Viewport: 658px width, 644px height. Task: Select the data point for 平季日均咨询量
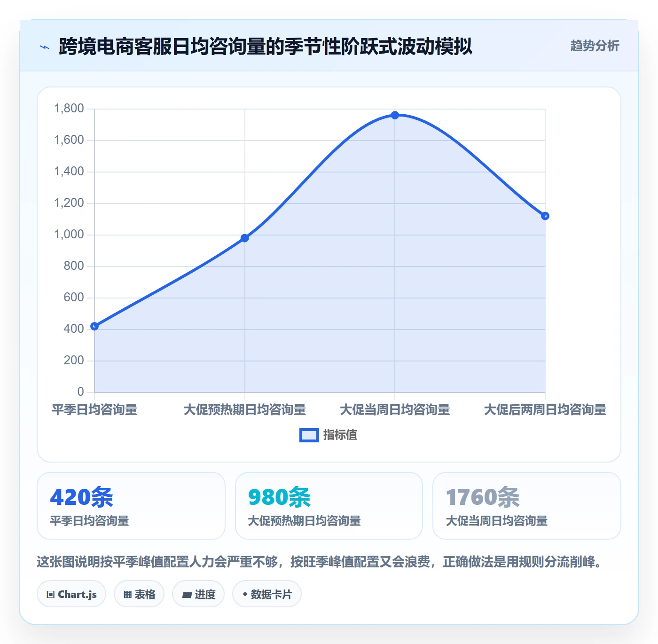94,326
